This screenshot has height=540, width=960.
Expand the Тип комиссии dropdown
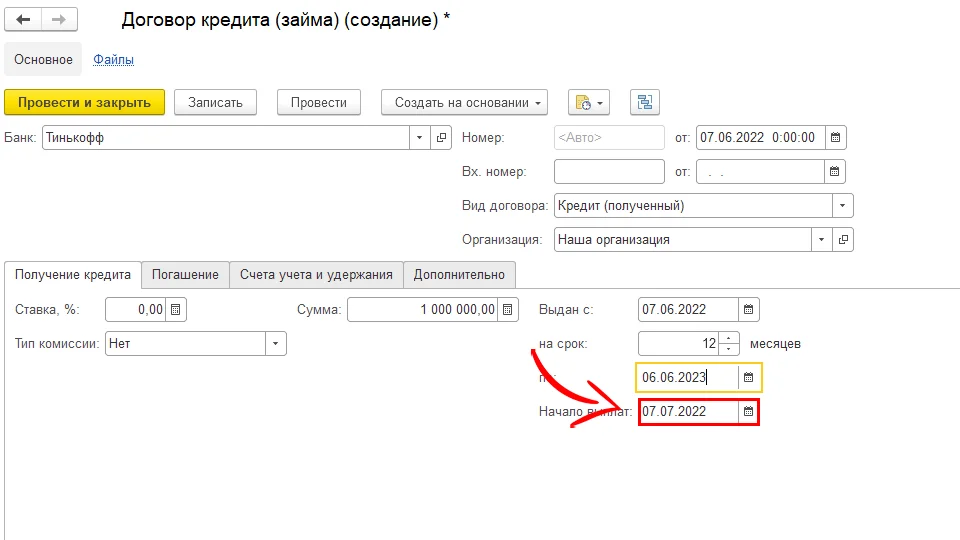(x=275, y=344)
